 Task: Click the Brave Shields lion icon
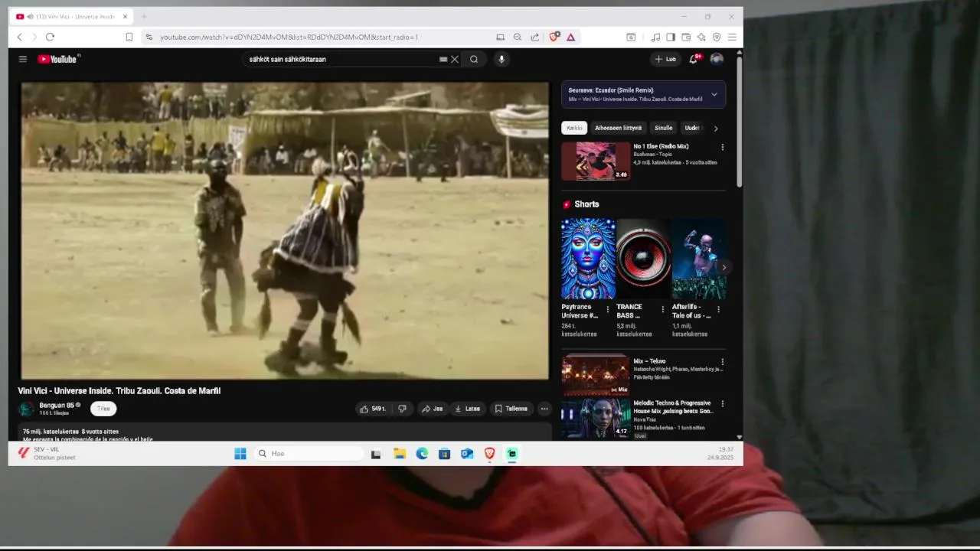click(554, 37)
